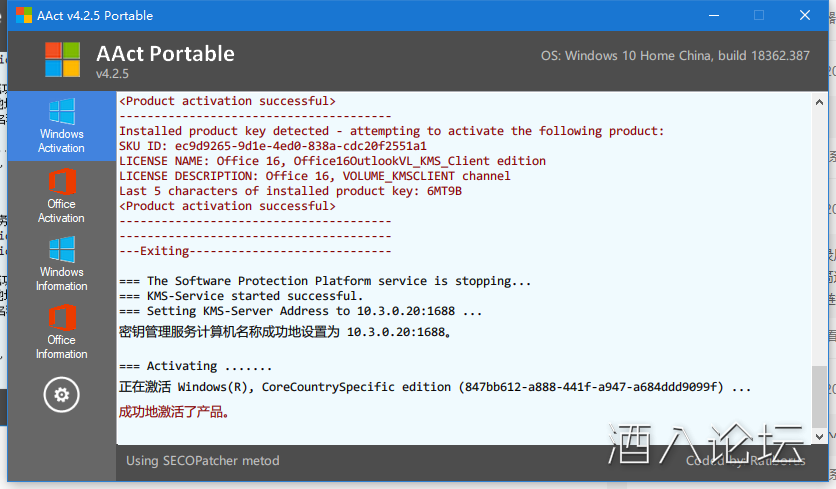This screenshot has width=836, height=489.
Task: Open the "Office Information" text label
Action: tap(62, 347)
